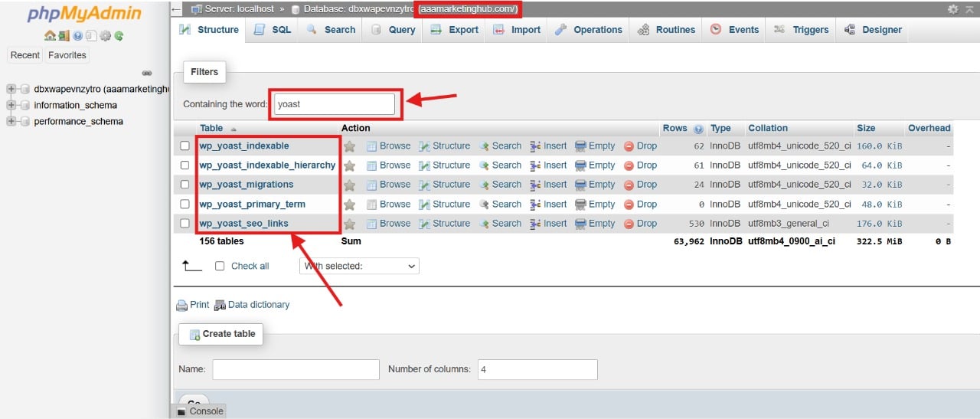Image resolution: width=980 pixels, height=419 pixels.
Task: Select the wp_yoast_seo_links checkbox
Action: point(185,224)
